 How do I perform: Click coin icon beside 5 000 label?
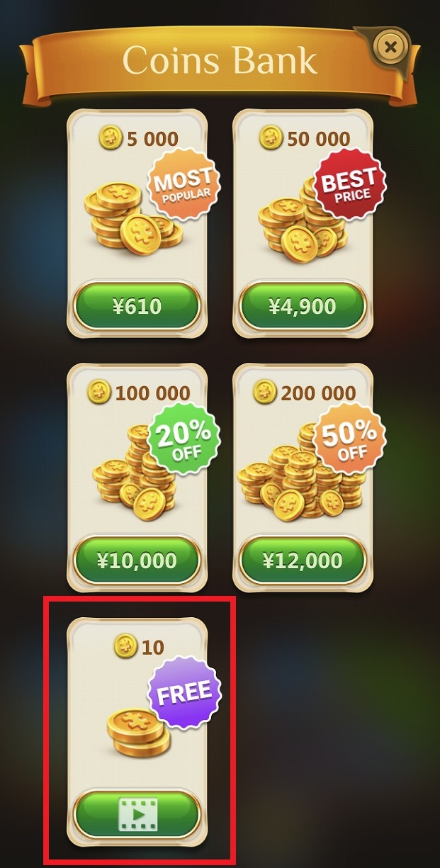[111, 137]
